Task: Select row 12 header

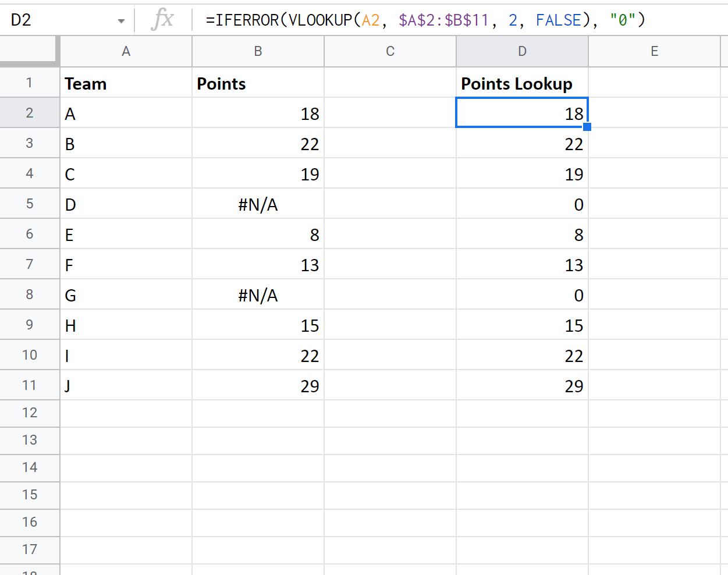Action: [30, 413]
